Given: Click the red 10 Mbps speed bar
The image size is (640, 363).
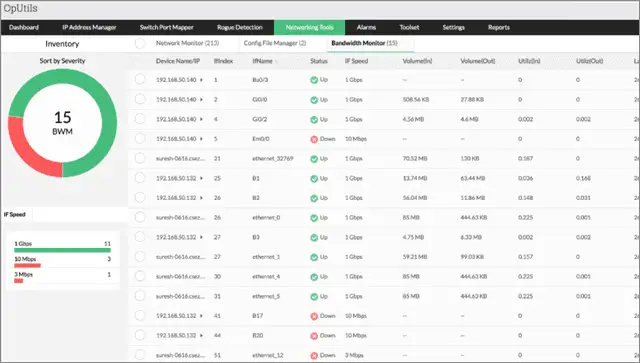Looking at the screenshot, I should [27, 266].
